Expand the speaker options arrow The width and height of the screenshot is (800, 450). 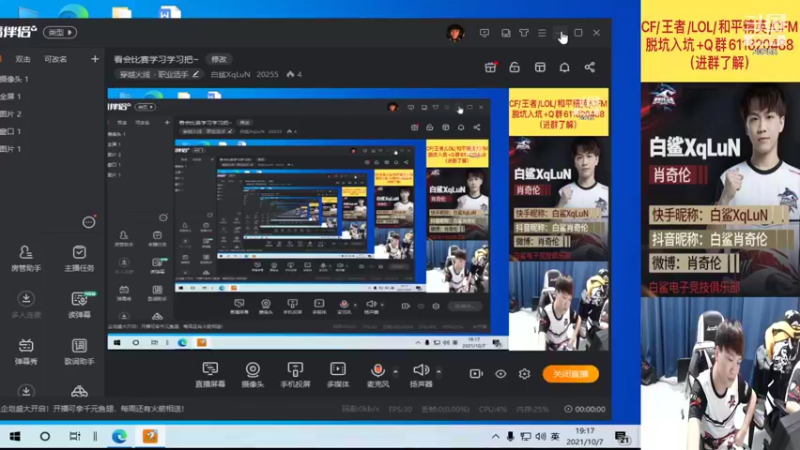pyautogui.click(x=439, y=371)
